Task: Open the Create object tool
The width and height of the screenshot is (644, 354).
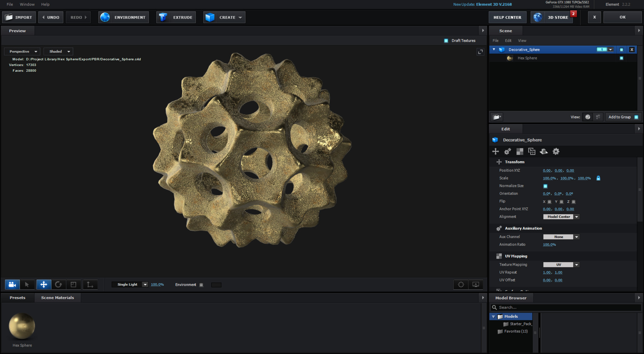Action: pyautogui.click(x=224, y=17)
